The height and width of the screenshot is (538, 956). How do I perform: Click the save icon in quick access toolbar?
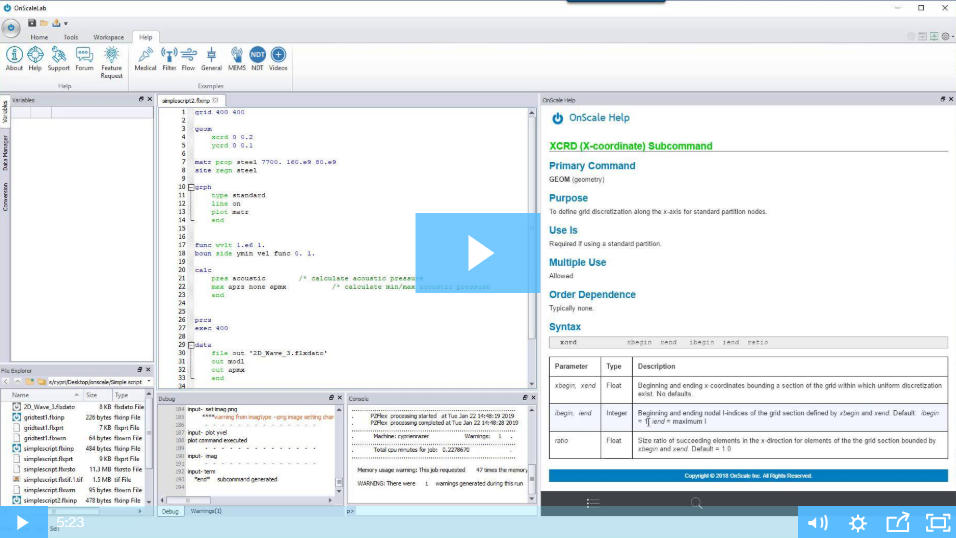click(x=32, y=23)
